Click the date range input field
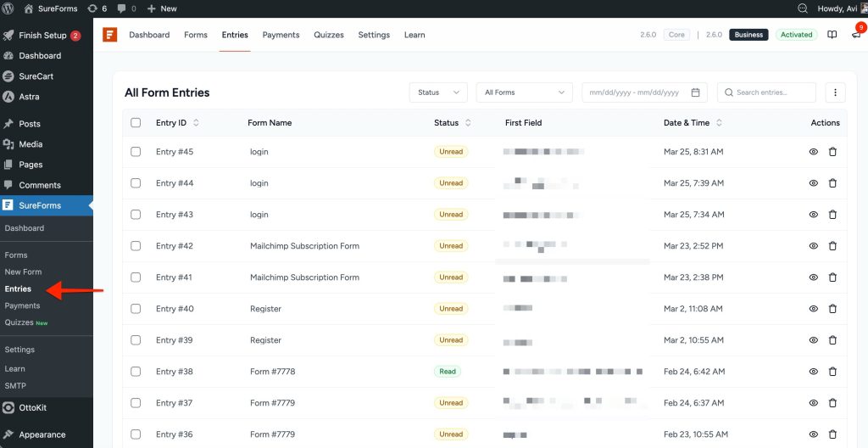This screenshot has width=868, height=448. click(644, 92)
